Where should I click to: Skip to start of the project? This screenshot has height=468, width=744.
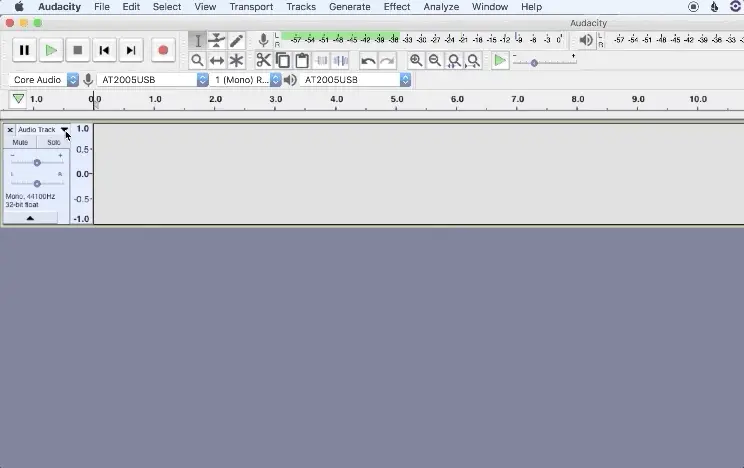click(104, 50)
